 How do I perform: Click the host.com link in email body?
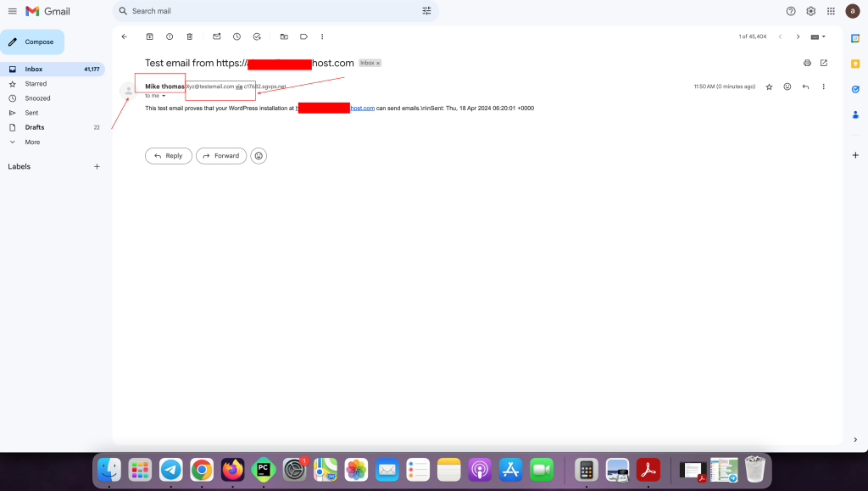click(363, 109)
